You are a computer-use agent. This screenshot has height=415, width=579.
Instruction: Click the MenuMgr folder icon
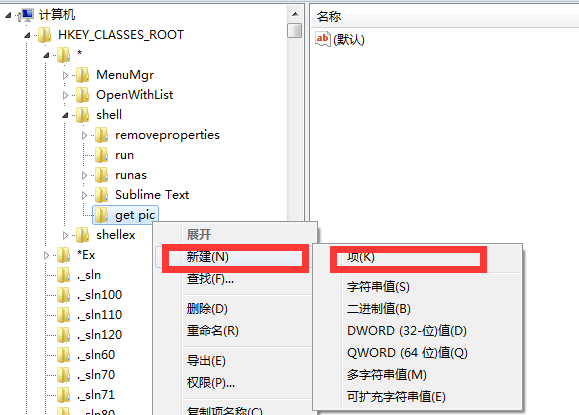coord(82,75)
